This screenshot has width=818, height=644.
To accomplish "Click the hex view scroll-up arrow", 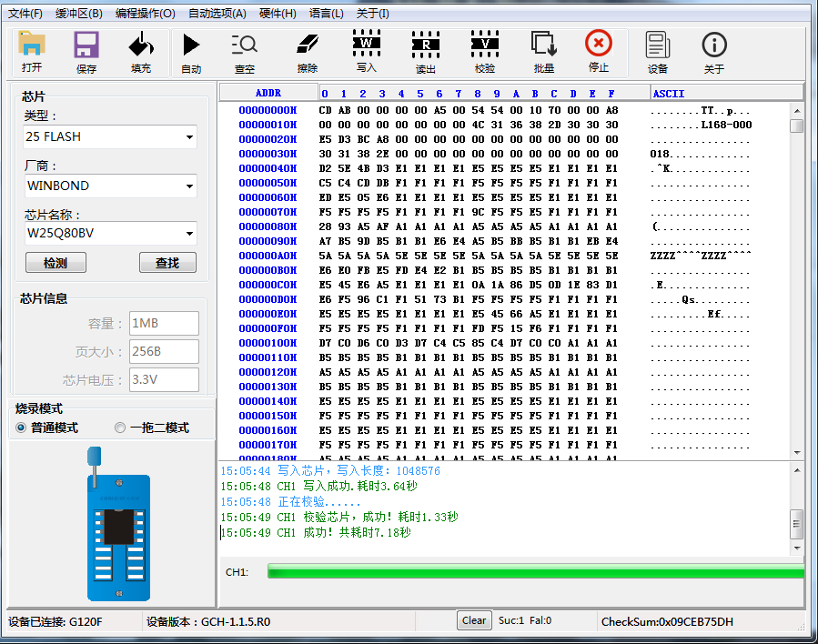I will coord(796,111).
